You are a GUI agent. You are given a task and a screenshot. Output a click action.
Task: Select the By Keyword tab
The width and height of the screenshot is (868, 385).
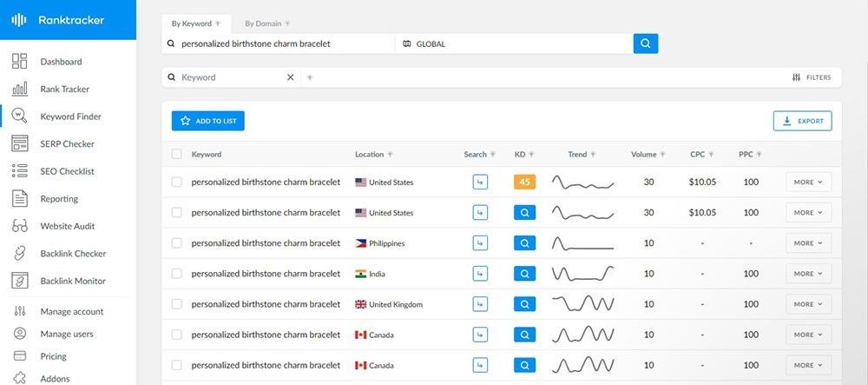pos(196,23)
